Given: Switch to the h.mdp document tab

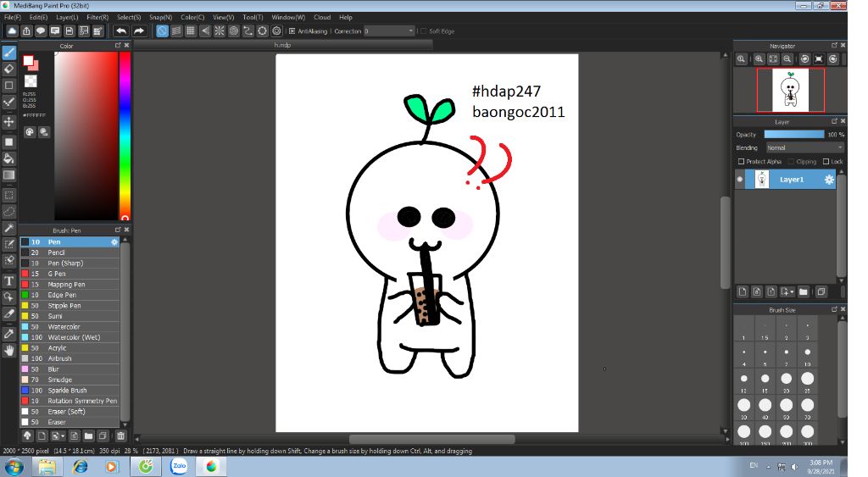Looking at the screenshot, I should click(282, 45).
